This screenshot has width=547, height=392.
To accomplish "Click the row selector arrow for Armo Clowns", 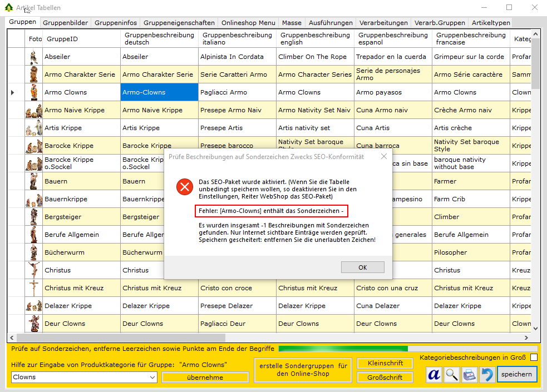I will tap(13, 92).
